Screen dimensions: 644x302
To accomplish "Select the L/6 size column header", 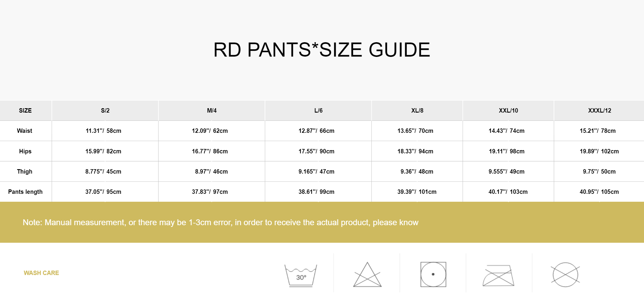I will pyautogui.click(x=318, y=111).
